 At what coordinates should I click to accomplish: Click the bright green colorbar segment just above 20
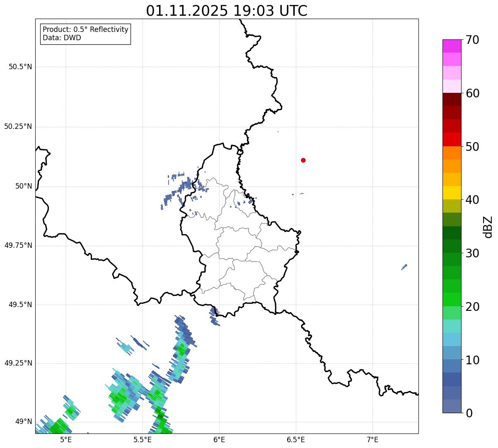point(452,300)
